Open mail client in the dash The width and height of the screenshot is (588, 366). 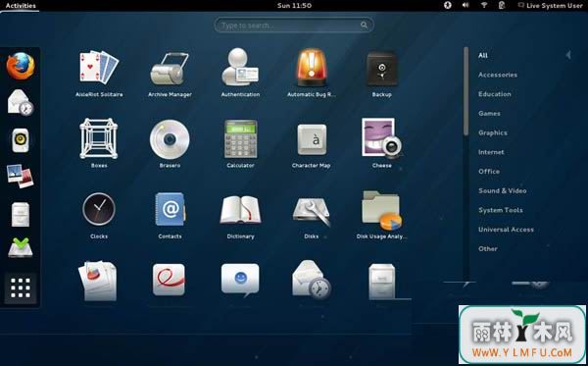tap(21, 102)
